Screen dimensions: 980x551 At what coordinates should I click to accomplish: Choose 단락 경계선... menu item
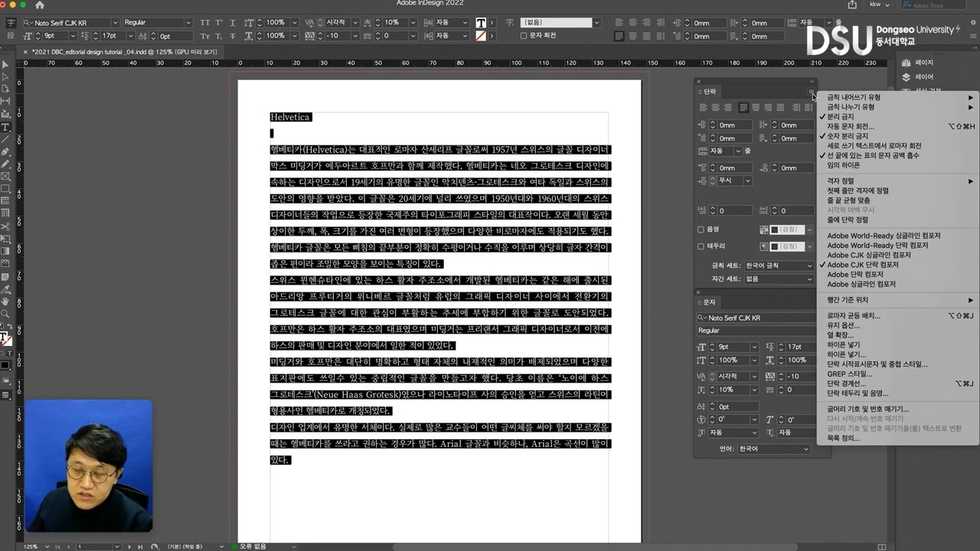click(x=897, y=384)
